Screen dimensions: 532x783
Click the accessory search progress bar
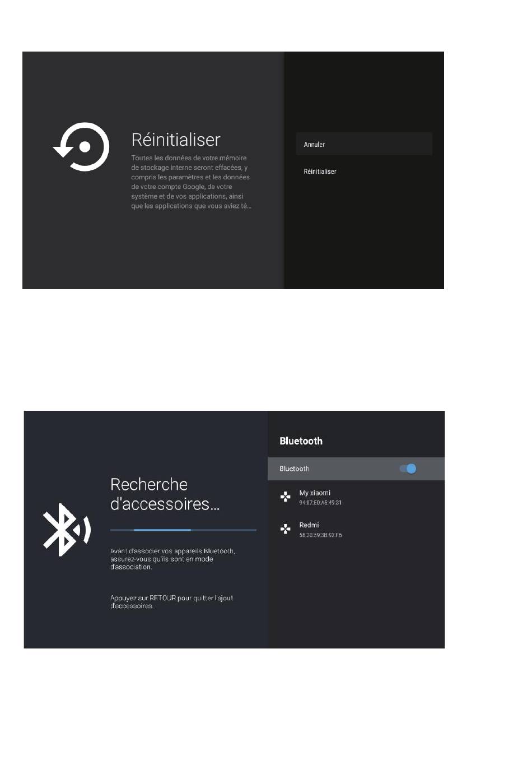click(x=183, y=530)
